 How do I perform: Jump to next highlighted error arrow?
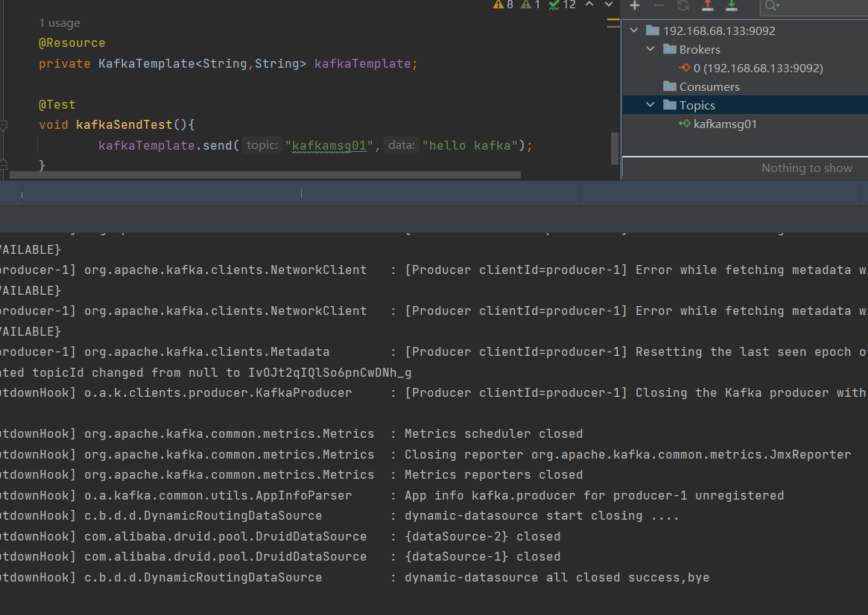pos(608,4)
